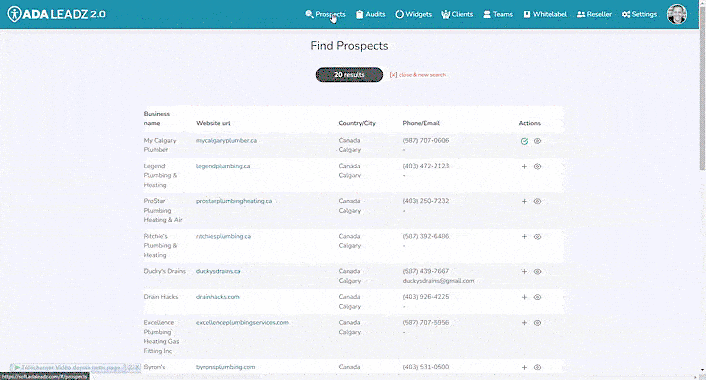Open Audits menu item
The image size is (706, 380).
pos(371,14)
